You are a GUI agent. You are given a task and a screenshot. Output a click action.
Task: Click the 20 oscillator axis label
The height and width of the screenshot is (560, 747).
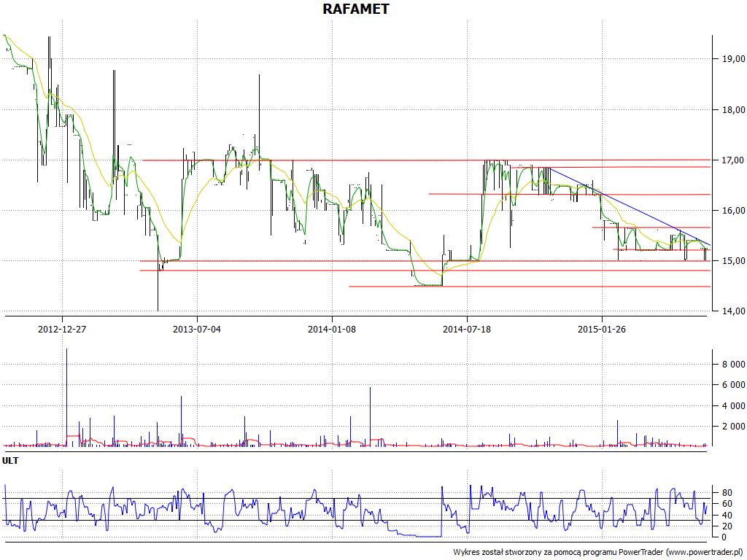[727, 526]
